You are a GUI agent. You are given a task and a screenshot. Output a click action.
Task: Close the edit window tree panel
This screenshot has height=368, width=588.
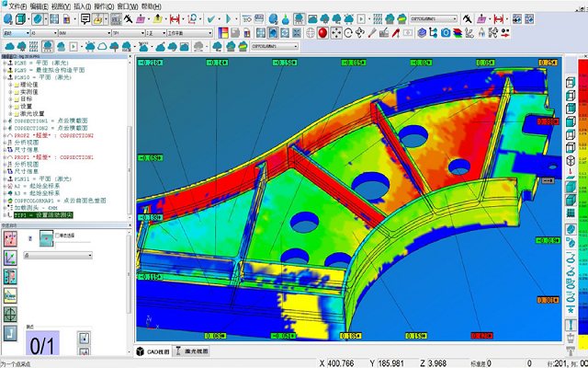click(x=130, y=57)
